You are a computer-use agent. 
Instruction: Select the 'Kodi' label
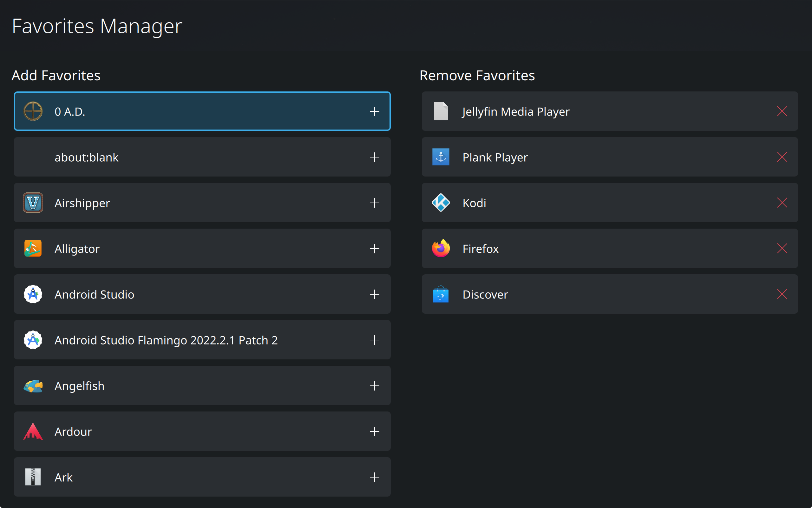[x=474, y=203]
